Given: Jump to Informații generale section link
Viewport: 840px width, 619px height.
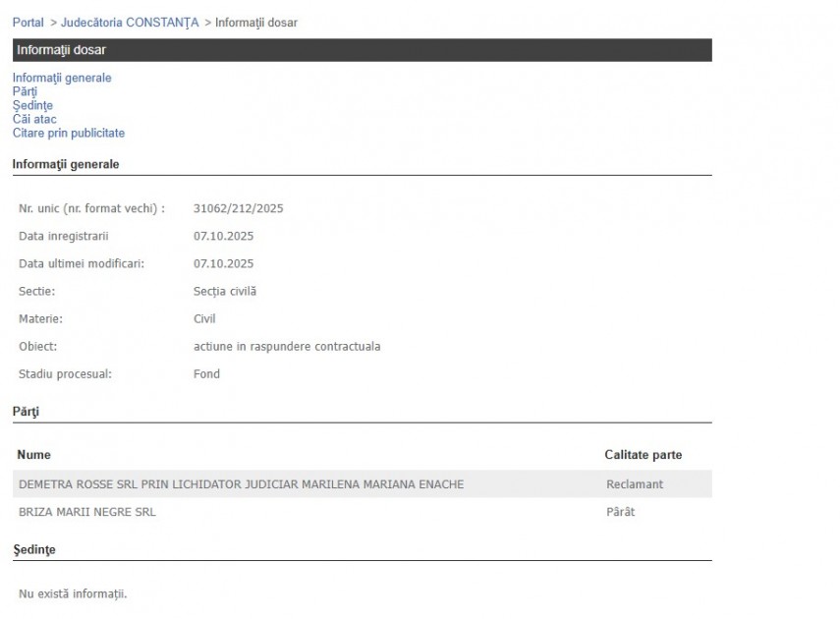Looking at the screenshot, I should click(x=62, y=78).
